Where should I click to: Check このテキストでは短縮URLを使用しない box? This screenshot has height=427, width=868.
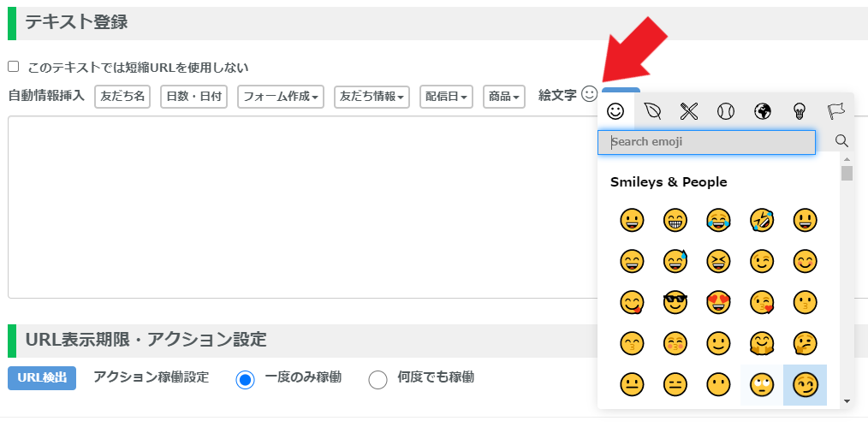14,67
